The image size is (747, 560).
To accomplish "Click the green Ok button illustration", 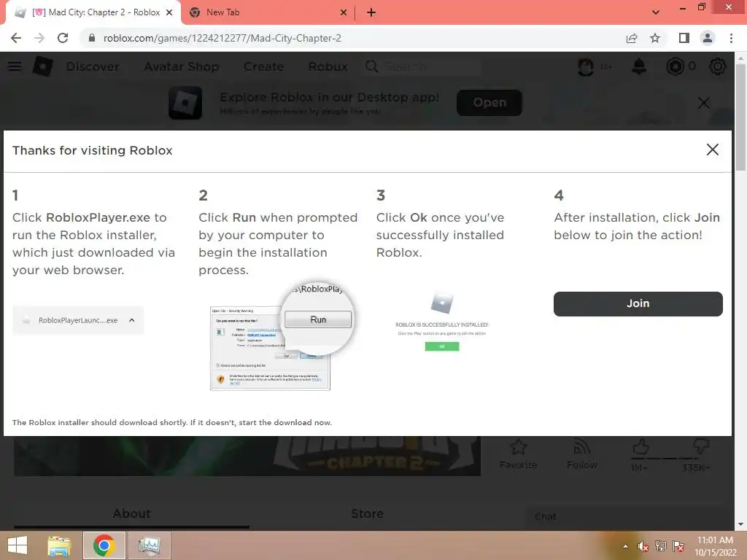I will (x=442, y=346).
